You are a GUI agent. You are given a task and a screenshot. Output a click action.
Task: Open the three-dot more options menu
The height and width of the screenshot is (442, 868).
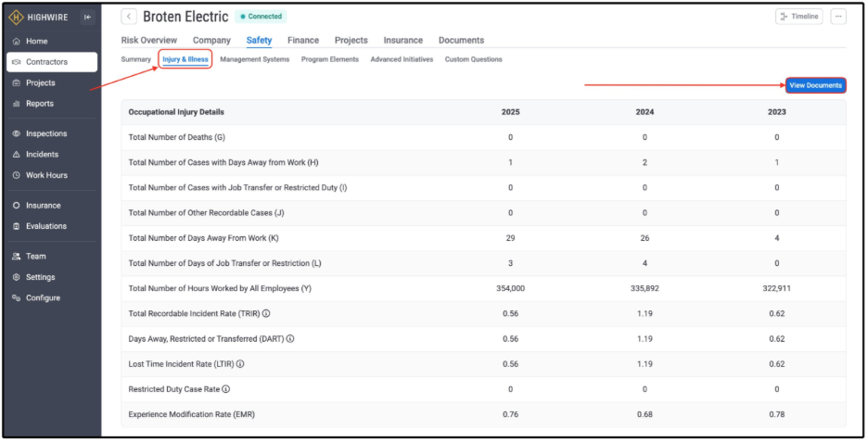(838, 17)
